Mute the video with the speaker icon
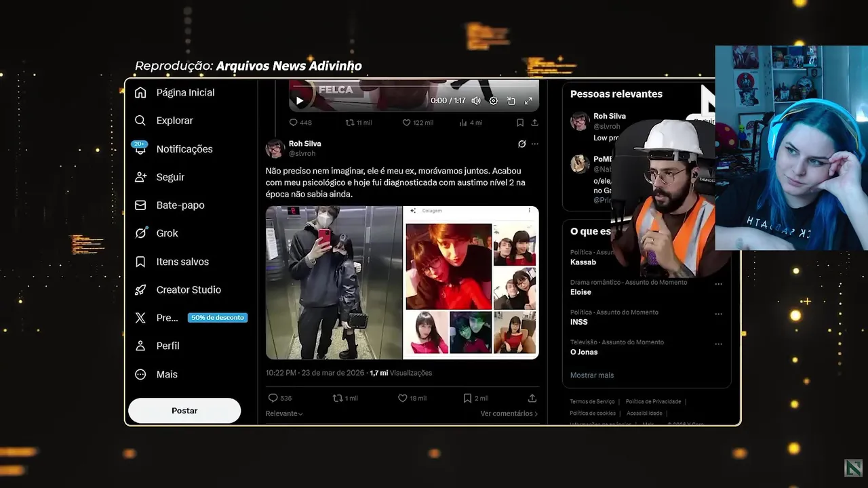Screen dimensions: 868x488 476,101
